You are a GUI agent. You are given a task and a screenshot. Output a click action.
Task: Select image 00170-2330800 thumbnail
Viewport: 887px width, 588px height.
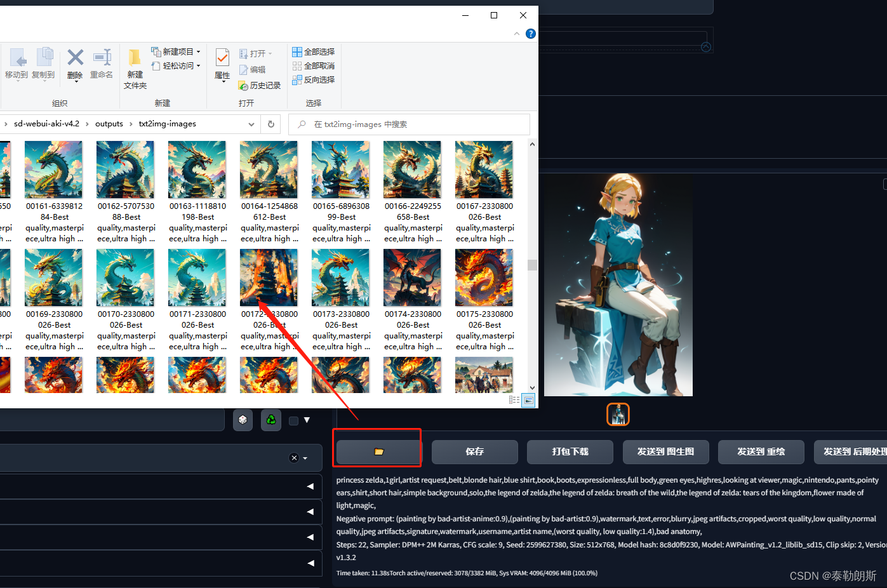tap(125, 277)
